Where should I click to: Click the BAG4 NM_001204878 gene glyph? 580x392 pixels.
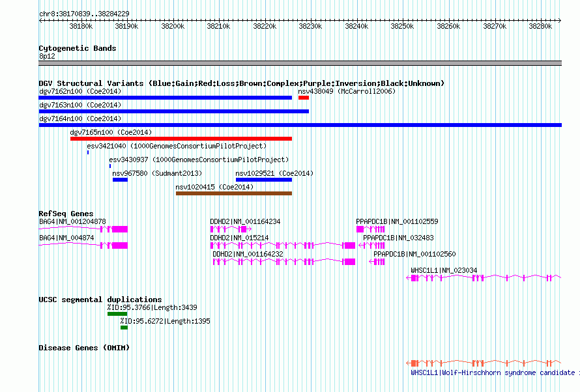click(x=83, y=229)
